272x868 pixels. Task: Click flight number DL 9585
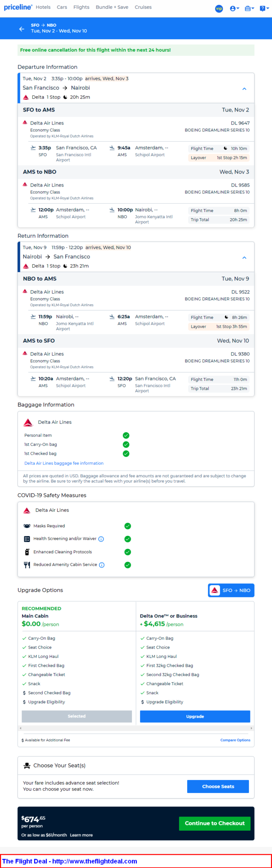(x=240, y=185)
